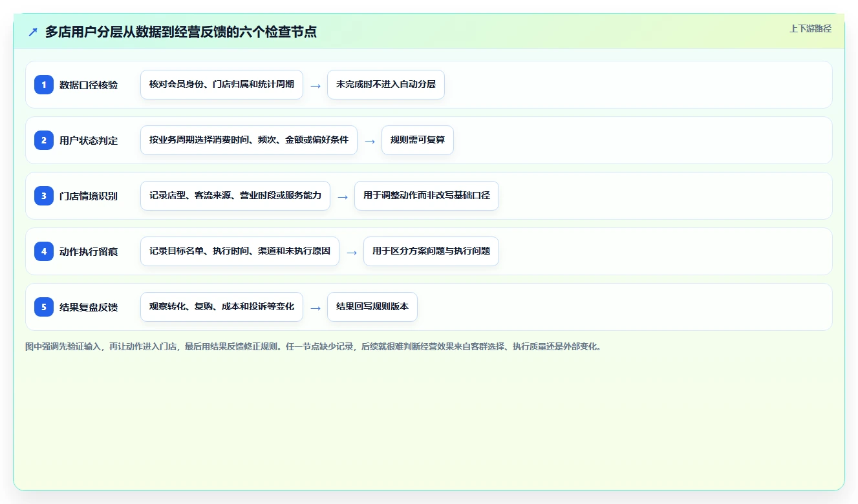This screenshot has width=858, height=504.
Task: Select step number badge 2
Action: (44, 140)
